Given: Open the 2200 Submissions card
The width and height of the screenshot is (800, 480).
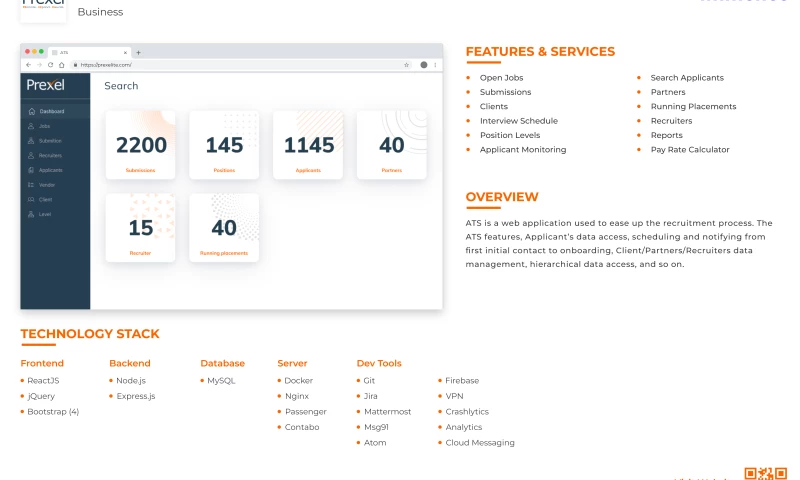Looking at the screenshot, I should [140, 146].
